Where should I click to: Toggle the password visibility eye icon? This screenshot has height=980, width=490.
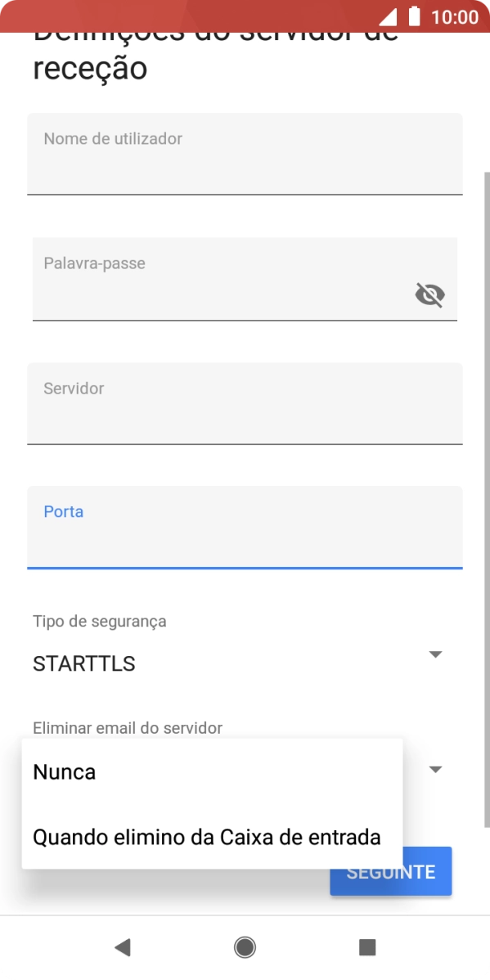[429, 294]
